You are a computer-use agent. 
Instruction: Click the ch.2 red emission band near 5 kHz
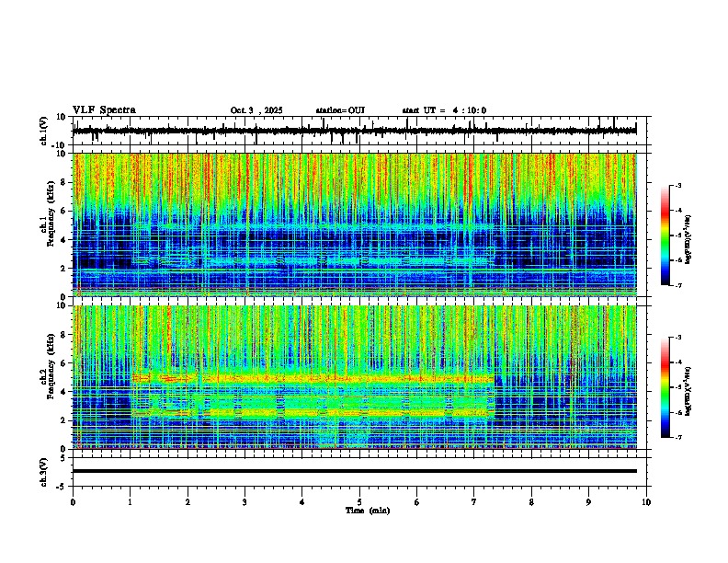coord(313,379)
